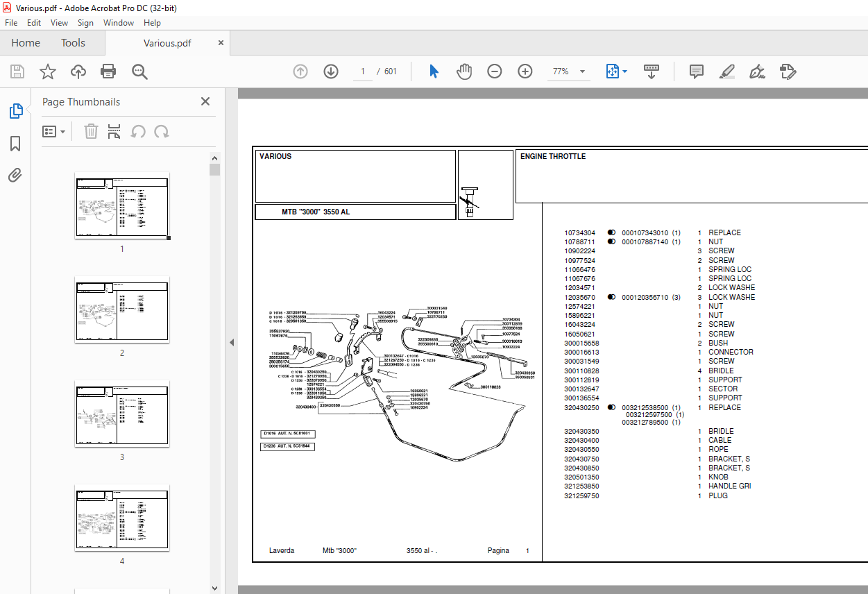This screenshot has height=594, width=868.
Task: Select page 3 thumbnail
Action: [122, 414]
